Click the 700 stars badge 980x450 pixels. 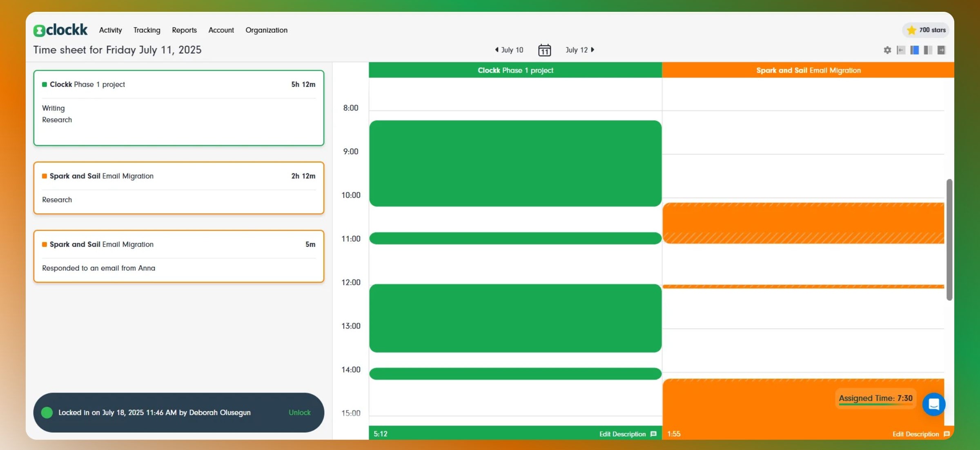point(926,30)
